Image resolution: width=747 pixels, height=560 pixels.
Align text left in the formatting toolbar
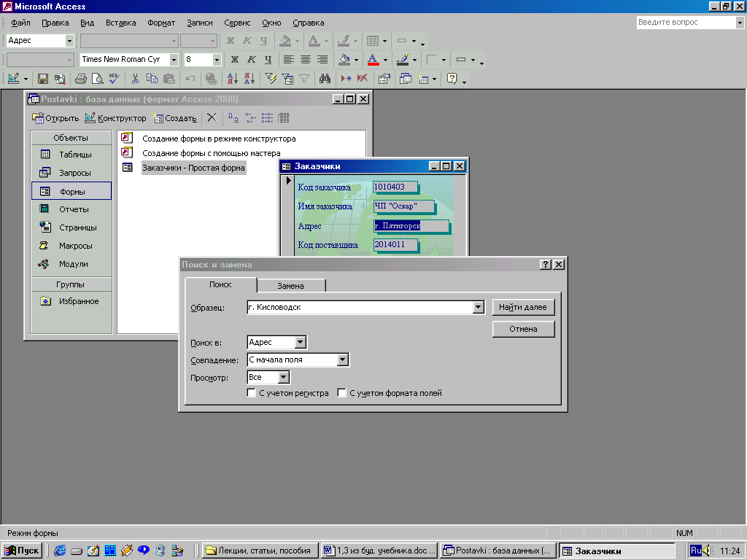[289, 60]
